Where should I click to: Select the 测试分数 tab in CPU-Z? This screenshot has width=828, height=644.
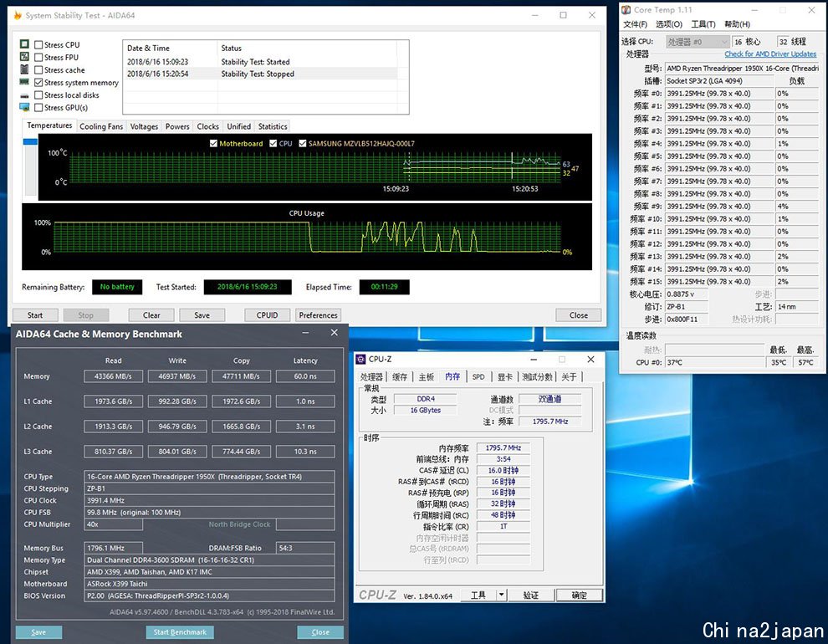(x=538, y=377)
